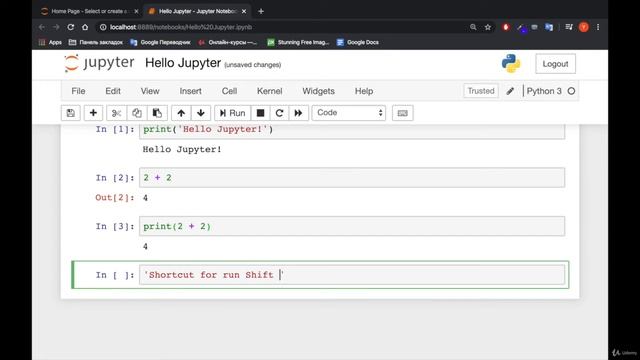Open the command palette keyboard icon

[x=402, y=113]
